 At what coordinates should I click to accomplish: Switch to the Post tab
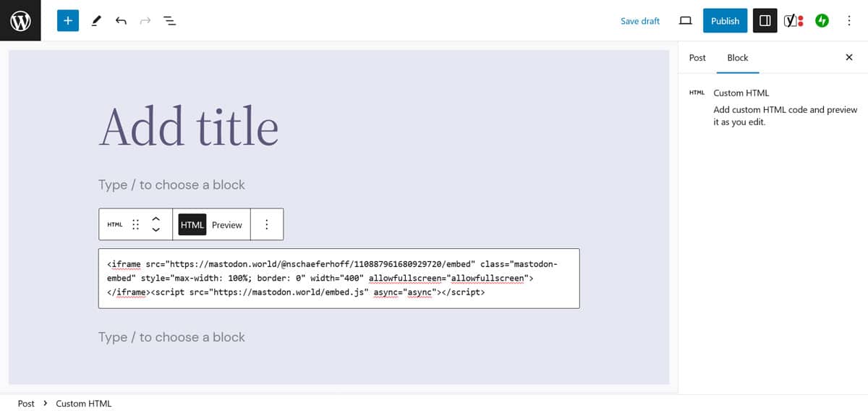[x=697, y=58]
